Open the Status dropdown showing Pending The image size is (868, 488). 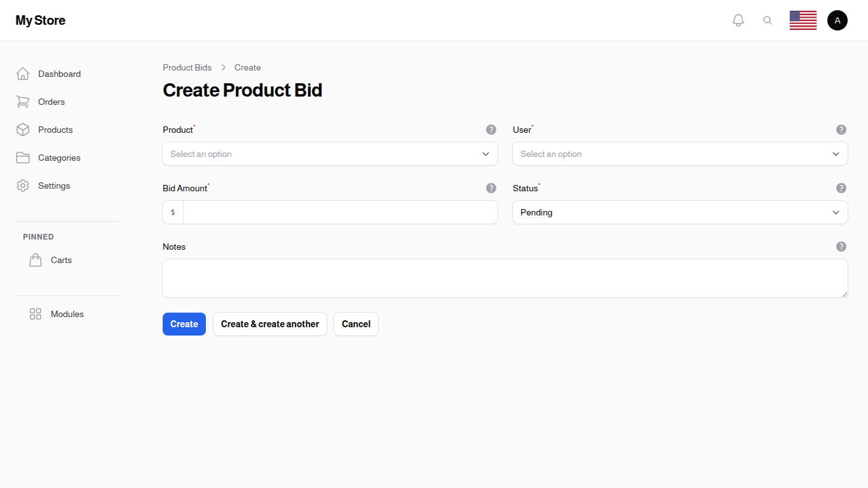pos(680,212)
